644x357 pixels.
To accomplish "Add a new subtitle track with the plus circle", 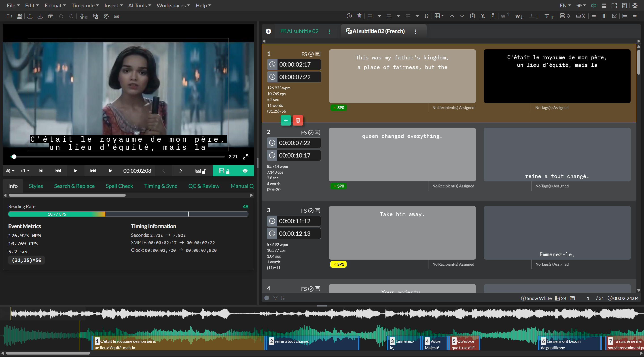I will pyautogui.click(x=269, y=31).
